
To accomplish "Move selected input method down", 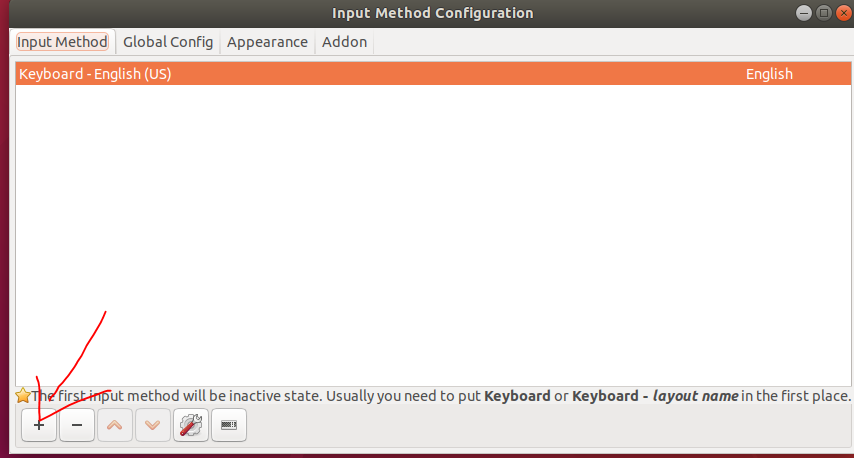I will click(x=152, y=425).
